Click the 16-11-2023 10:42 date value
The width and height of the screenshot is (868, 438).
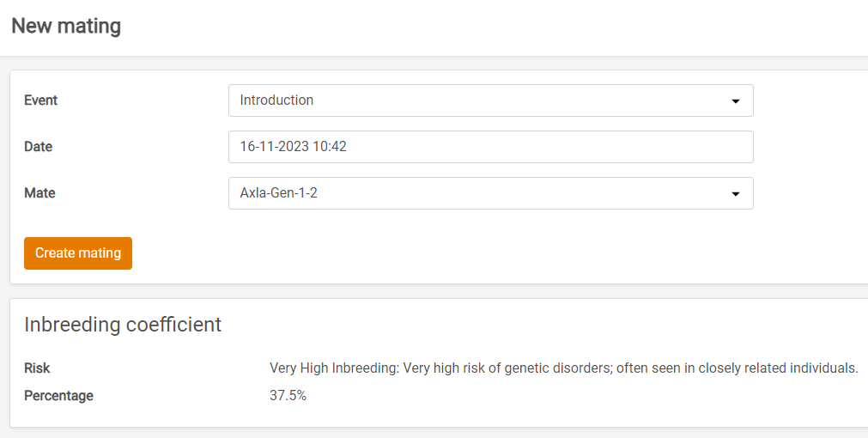coord(293,147)
